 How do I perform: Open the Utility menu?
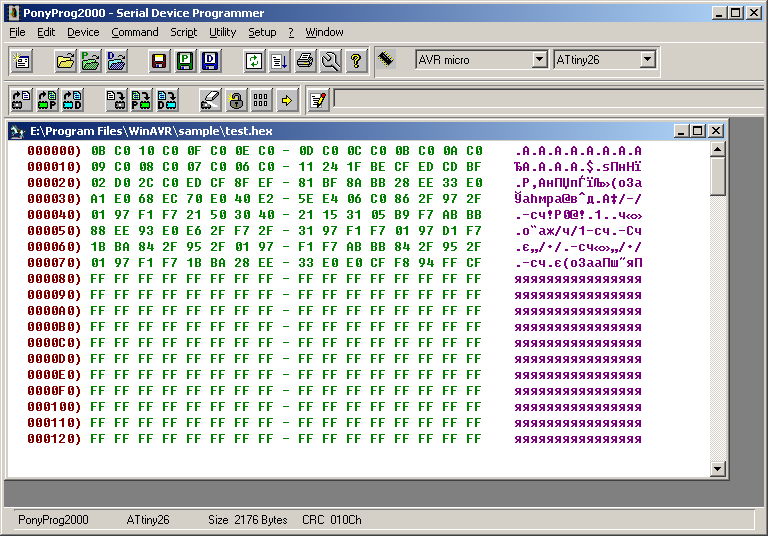[x=222, y=32]
